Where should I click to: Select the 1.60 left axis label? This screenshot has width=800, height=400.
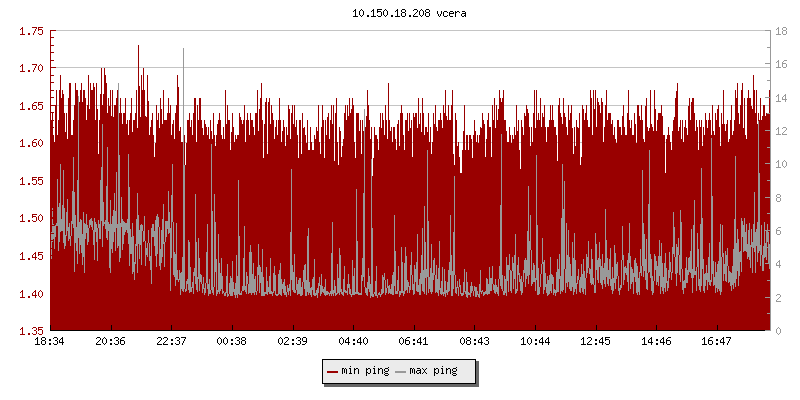click(x=31, y=143)
